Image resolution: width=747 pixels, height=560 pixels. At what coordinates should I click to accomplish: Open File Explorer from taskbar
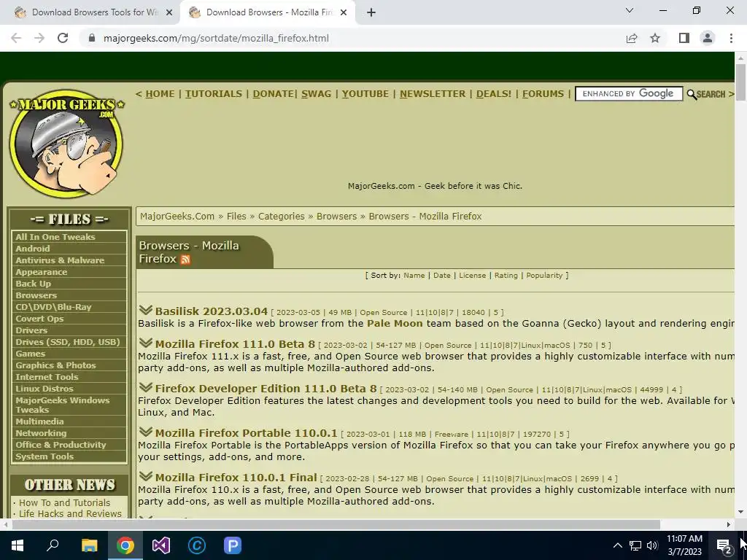[89, 545]
